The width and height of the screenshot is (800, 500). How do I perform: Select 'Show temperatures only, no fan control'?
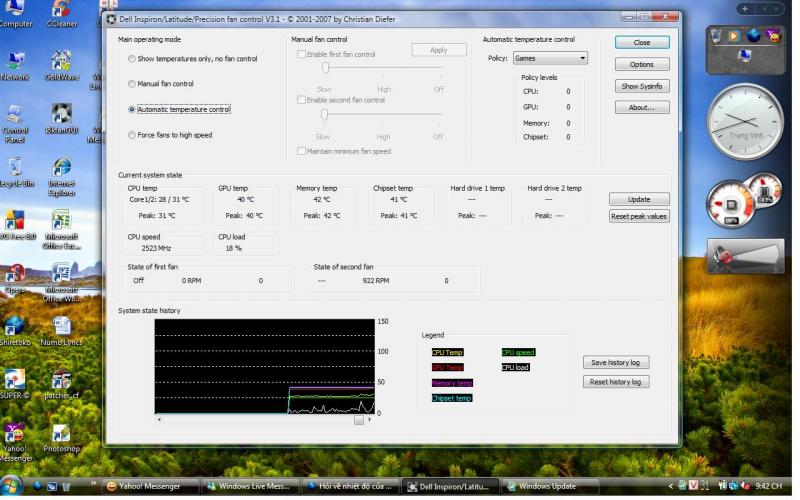click(132, 59)
